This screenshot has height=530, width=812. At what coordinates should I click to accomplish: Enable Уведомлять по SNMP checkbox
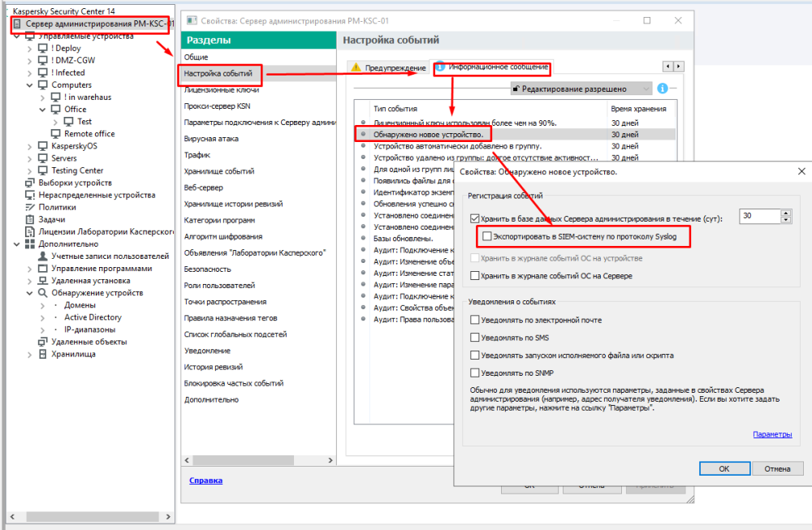tap(475, 373)
